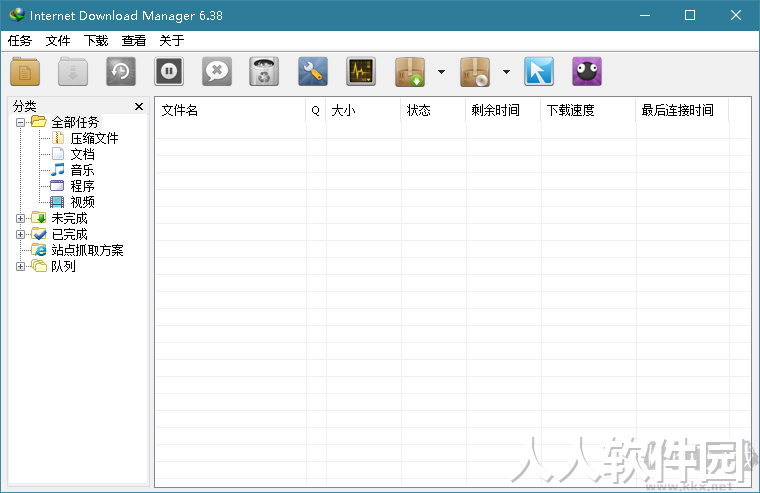Select 未完成 category
Viewport: 760px width, 493px height.
(x=69, y=218)
